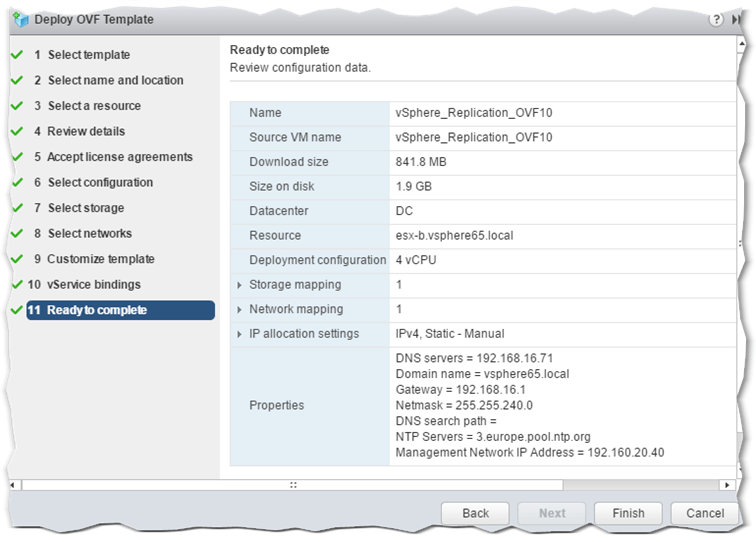Click the vertical scrollbar up arrow

pyautogui.click(x=741, y=44)
